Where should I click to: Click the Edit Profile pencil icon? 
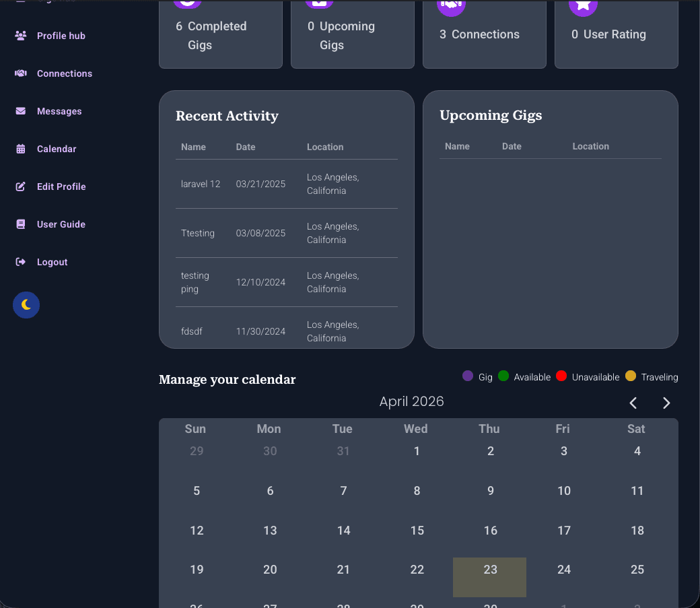coord(21,187)
